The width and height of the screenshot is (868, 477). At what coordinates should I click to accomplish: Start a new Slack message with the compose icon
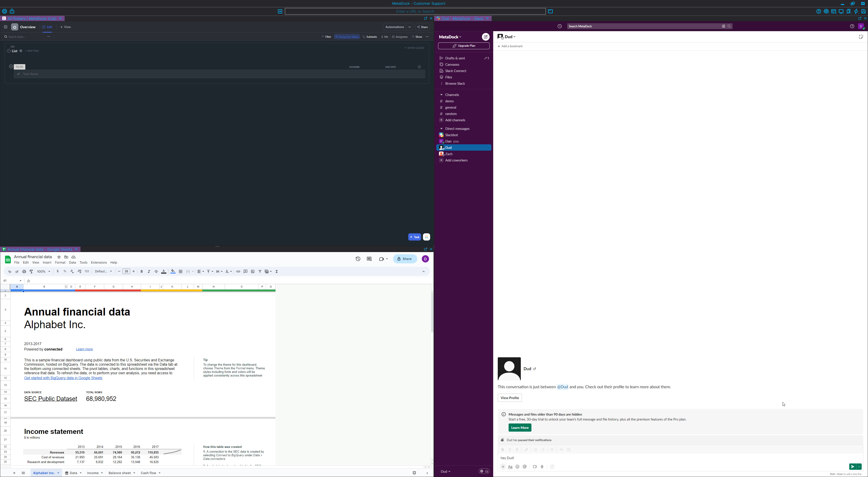coord(486,37)
